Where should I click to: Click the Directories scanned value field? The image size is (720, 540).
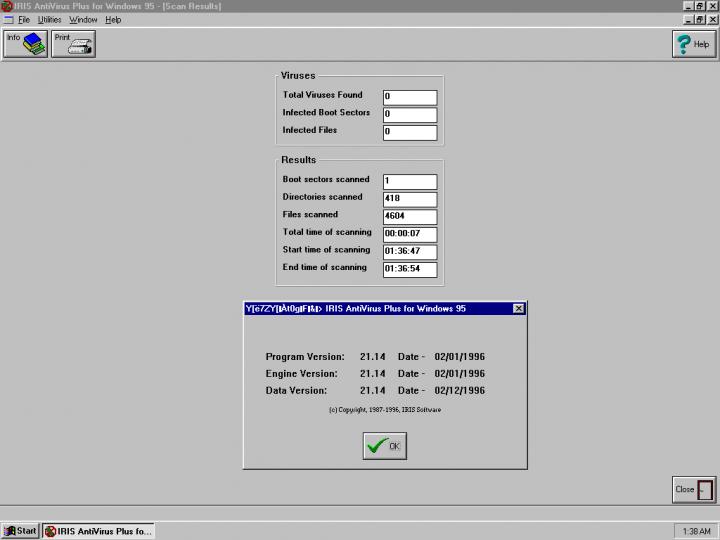pos(409,199)
